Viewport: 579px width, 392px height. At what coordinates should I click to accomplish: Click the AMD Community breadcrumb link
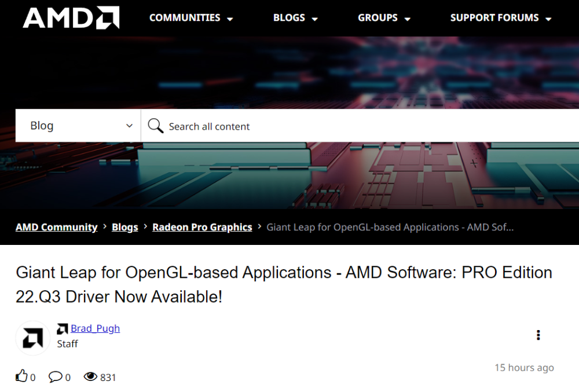click(56, 227)
